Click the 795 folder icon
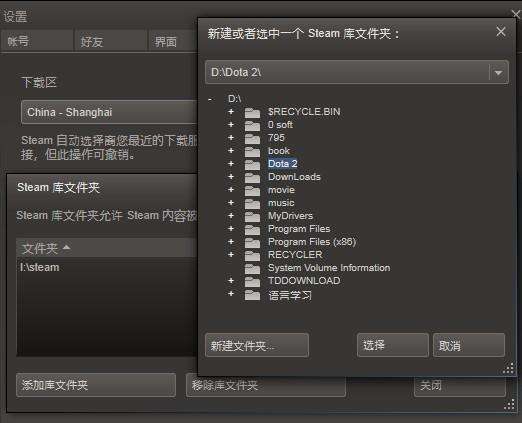The image size is (522, 423). coord(252,139)
